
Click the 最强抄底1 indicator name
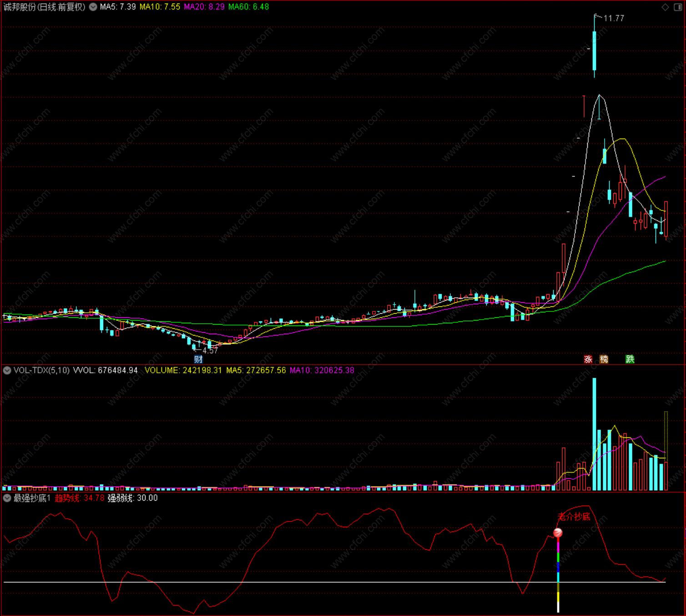(x=32, y=498)
